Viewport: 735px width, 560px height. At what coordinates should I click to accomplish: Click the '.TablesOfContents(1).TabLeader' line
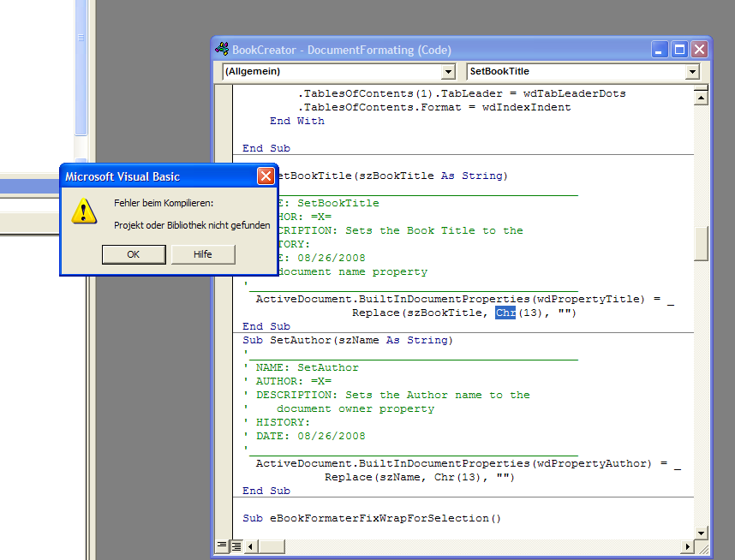pyautogui.click(x=461, y=93)
